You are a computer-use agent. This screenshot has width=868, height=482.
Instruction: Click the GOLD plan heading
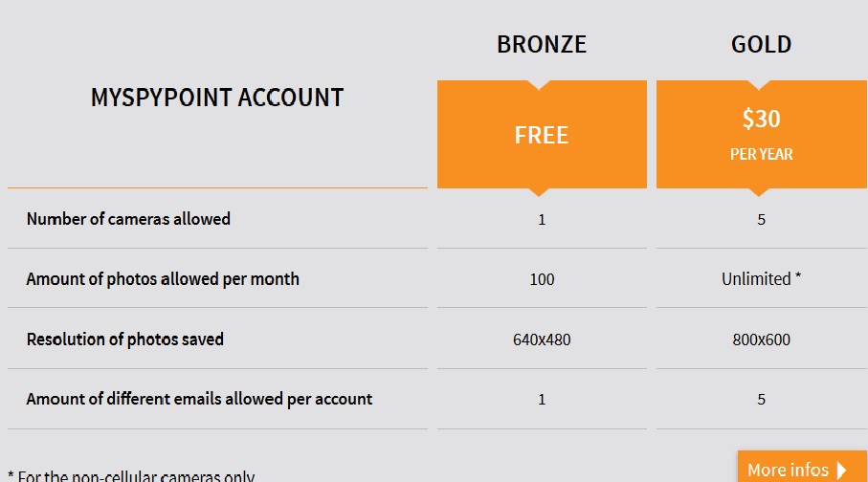(x=761, y=44)
